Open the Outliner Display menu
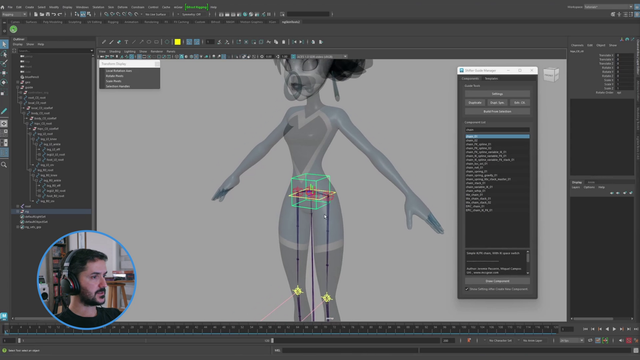This screenshot has width=640, height=360. pyautogui.click(x=18, y=44)
